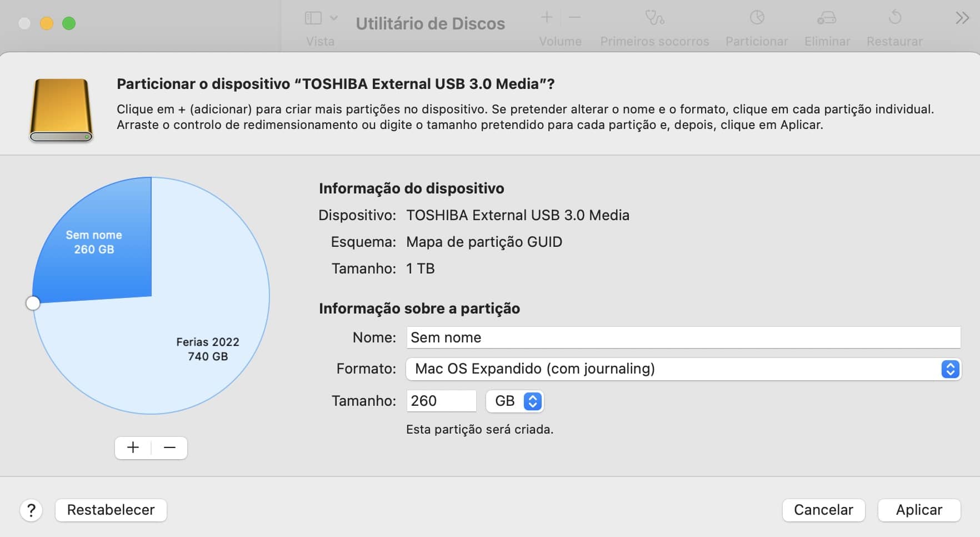Add a partition with the plus button below the pie chart
The height and width of the screenshot is (537, 980).
tap(133, 448)
